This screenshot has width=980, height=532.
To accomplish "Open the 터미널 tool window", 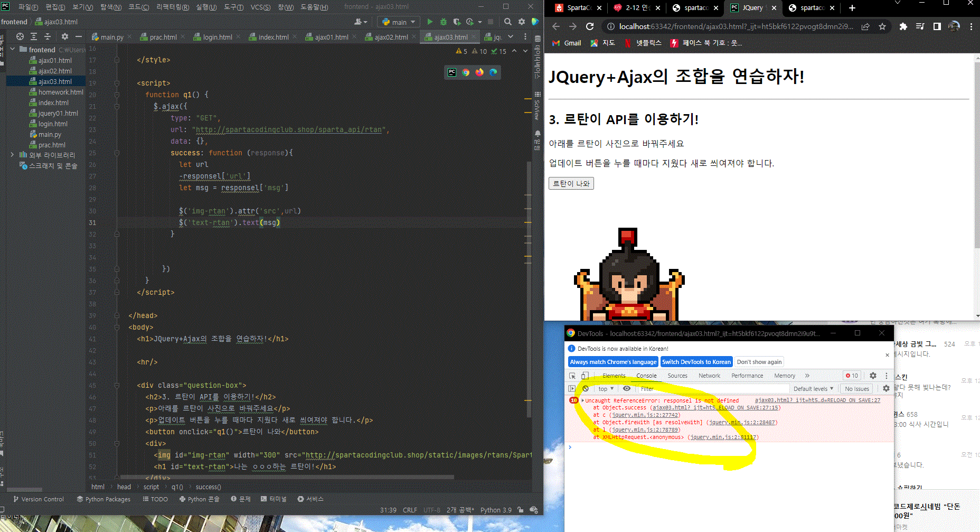I will click(x=274, y=499).
